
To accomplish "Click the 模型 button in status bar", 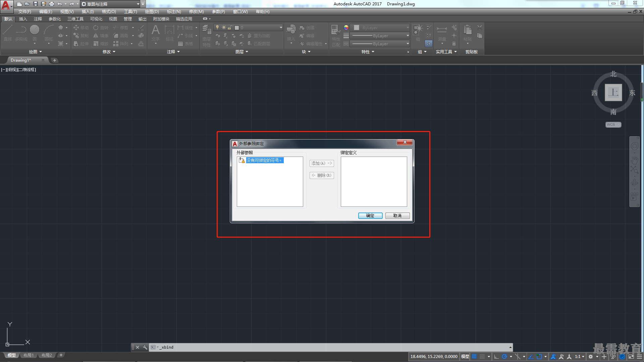I will tap(465, 357).
